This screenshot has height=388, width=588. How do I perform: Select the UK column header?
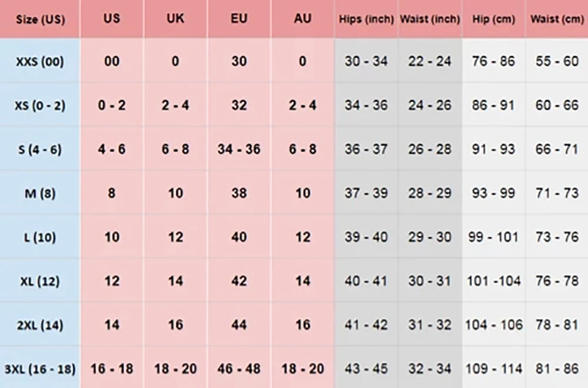(175, 18)
